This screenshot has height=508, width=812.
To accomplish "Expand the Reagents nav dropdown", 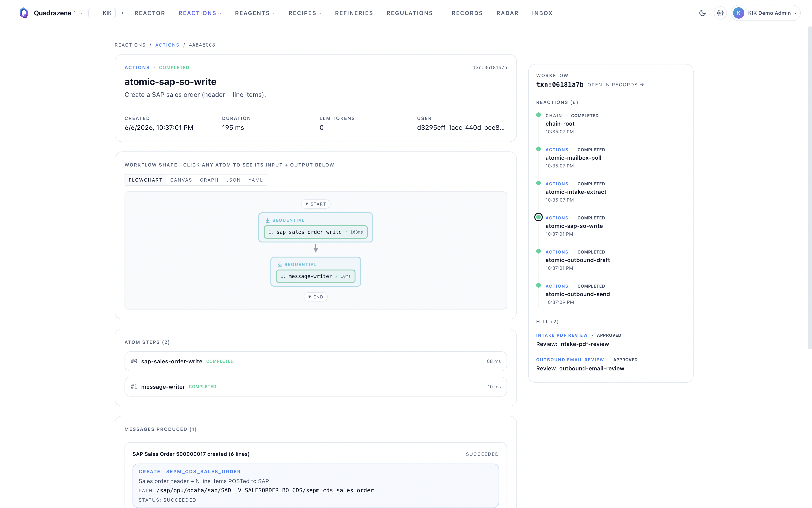I will 255,13.
